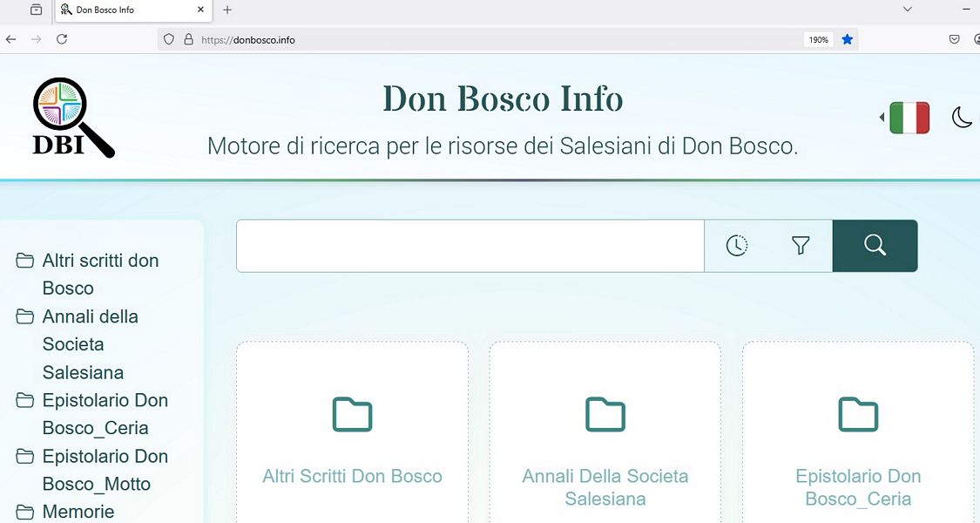Screen dimensions: 980x523
Task: Focus the main search text field
Action: (x=470, y=246)
